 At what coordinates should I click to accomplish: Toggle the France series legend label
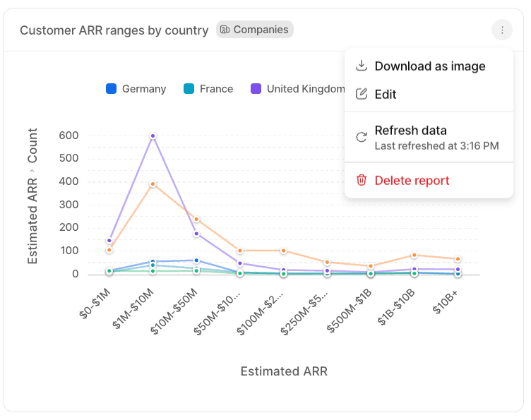tap(216, 89)
